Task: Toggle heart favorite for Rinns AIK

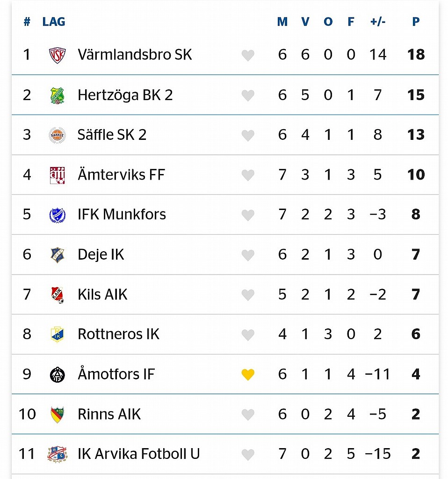Action: click(x=248, y=414)
